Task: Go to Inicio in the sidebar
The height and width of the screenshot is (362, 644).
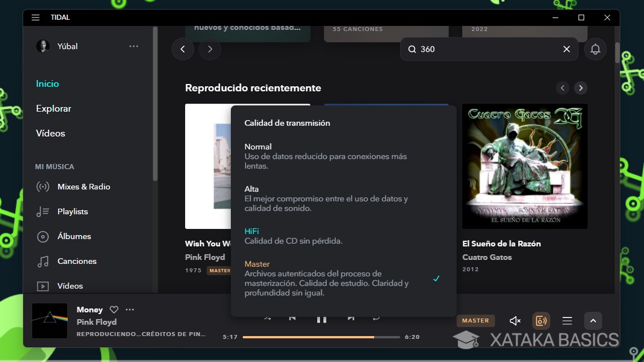Action: (47, 83)
